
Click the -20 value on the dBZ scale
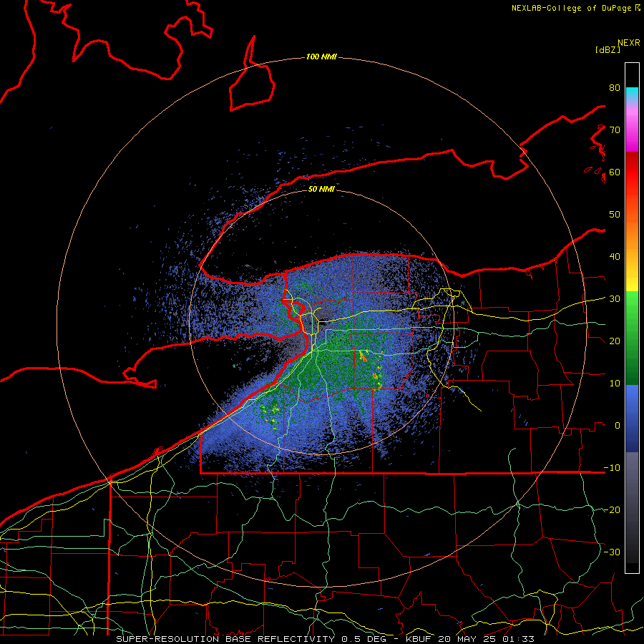pos(612,509)
